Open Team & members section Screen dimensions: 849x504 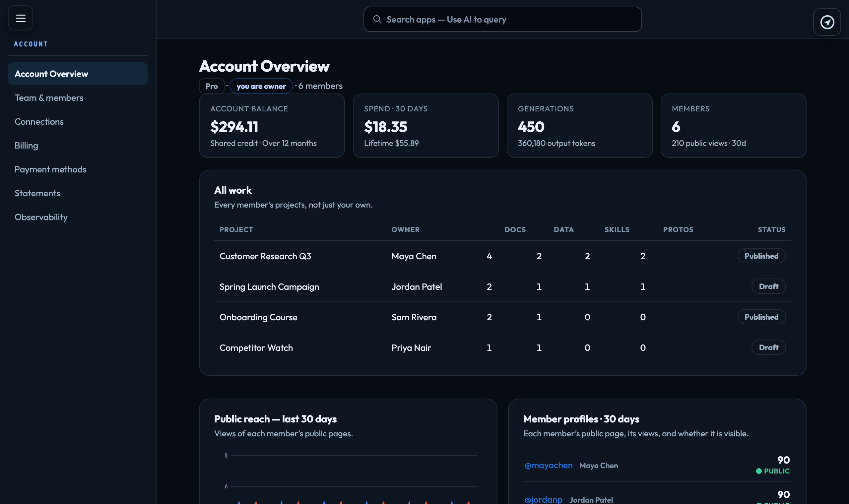click(78, 98)
